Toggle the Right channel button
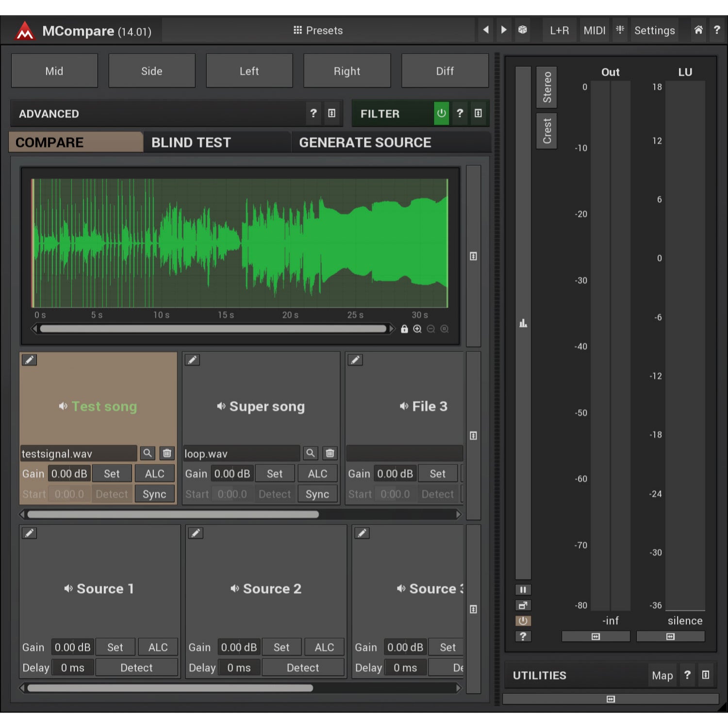 pos(347,71)
